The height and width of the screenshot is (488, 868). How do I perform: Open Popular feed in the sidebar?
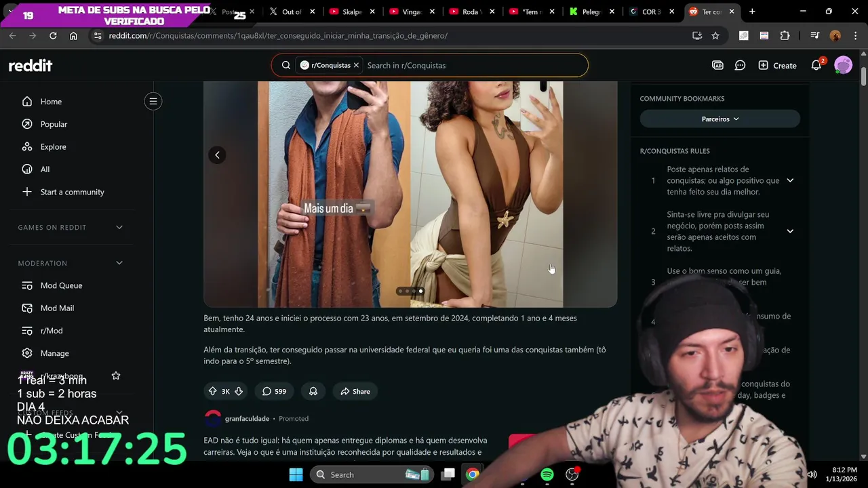(54, 124)
